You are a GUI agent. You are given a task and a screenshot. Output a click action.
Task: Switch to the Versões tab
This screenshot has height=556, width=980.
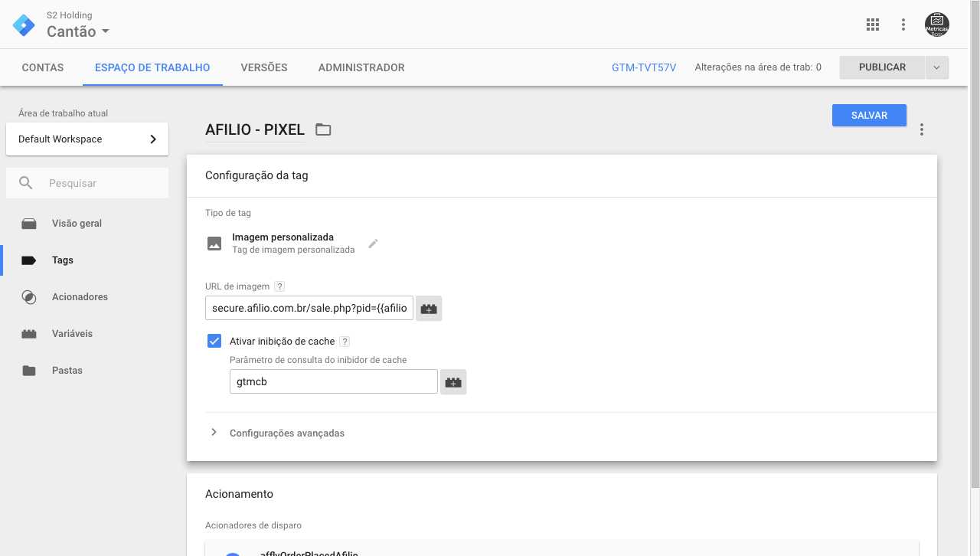coord(264,67)
